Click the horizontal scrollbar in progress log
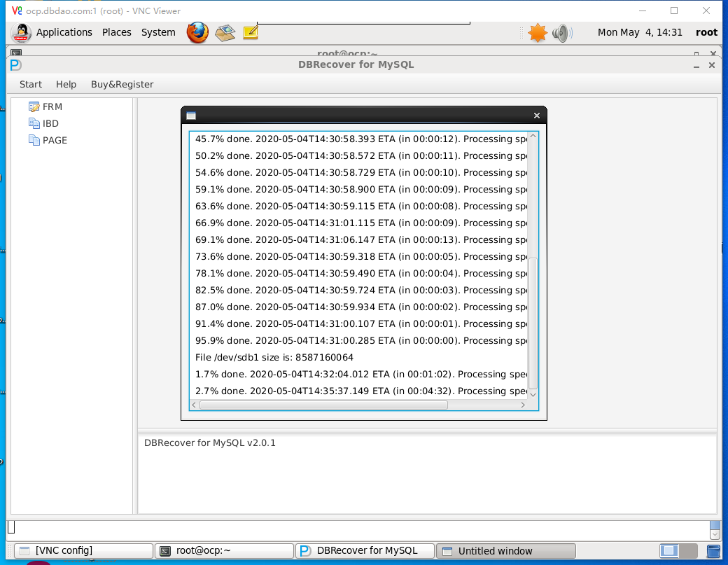Viewport: 728px width, 565px height. click(x=323, y=405)
